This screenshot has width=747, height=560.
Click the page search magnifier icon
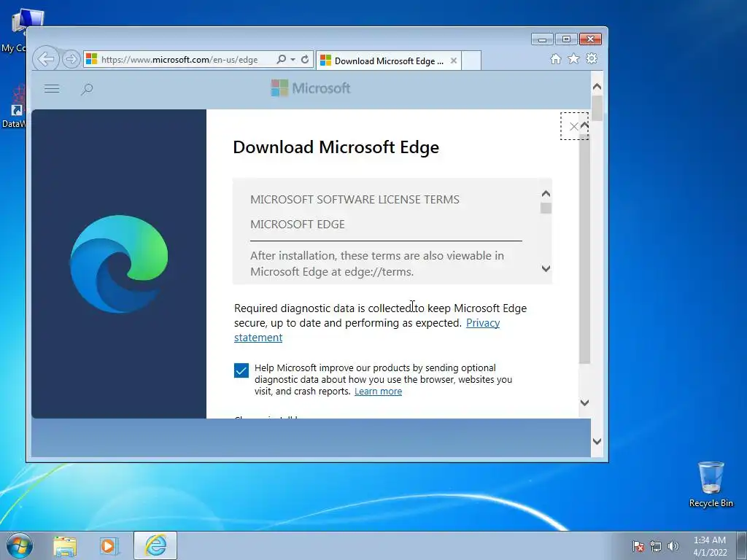coord(87,89)
